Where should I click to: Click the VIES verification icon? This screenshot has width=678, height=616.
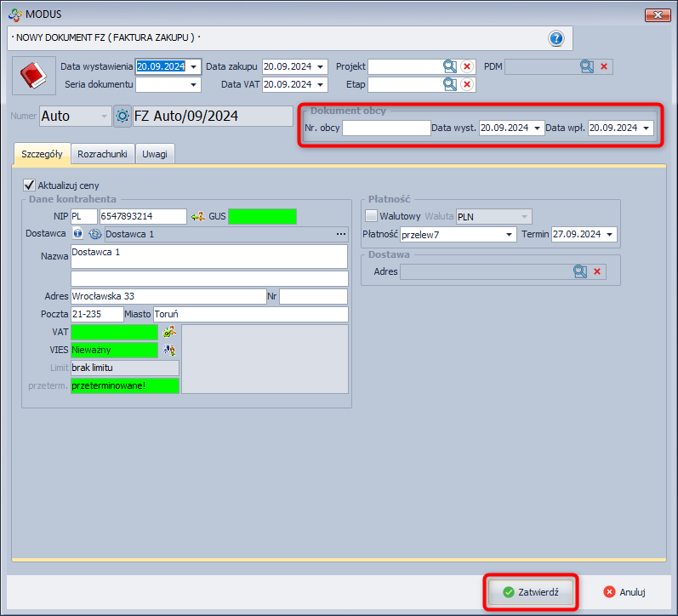tap(169, 349)
